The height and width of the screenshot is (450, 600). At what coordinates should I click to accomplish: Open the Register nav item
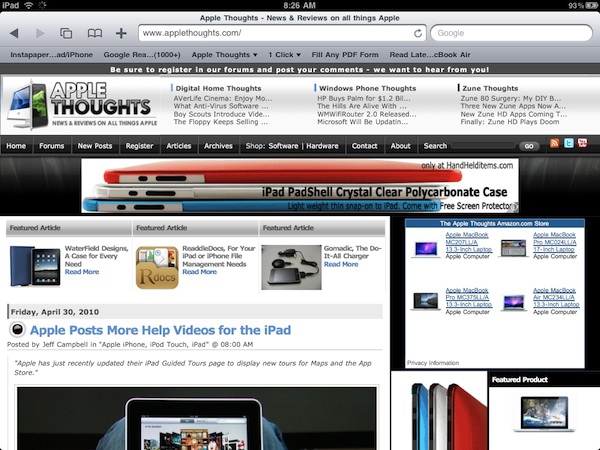click(x=139, y=146)
